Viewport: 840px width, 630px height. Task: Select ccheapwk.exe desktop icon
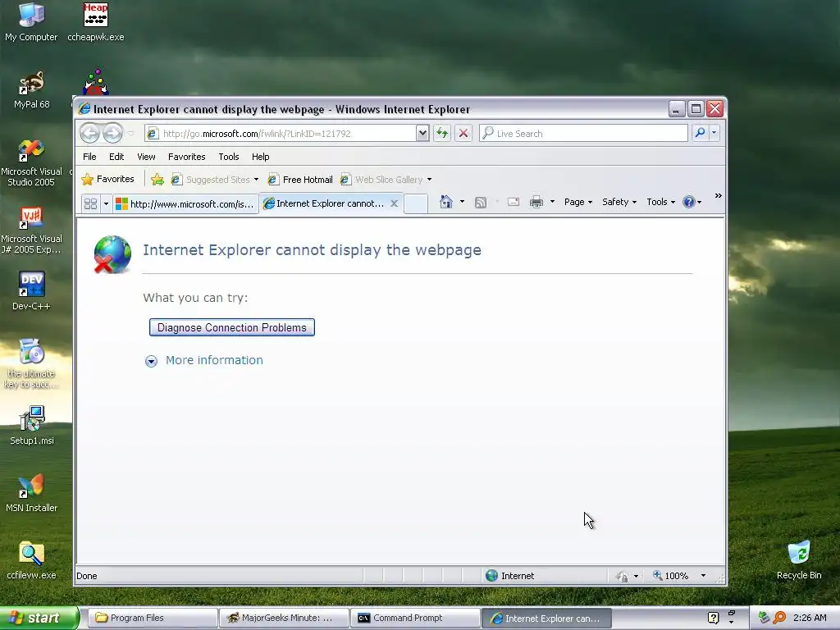click(x=96, y=22)
